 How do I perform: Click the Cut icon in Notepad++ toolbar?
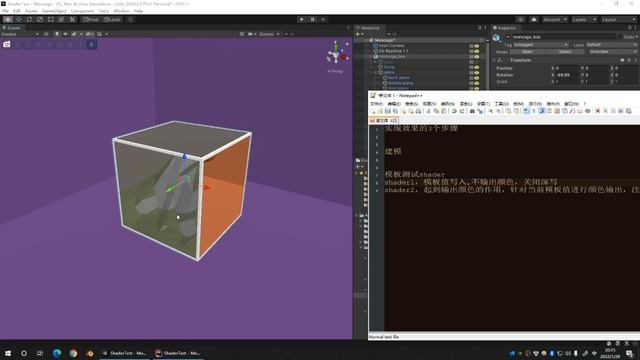coord(428,111)
